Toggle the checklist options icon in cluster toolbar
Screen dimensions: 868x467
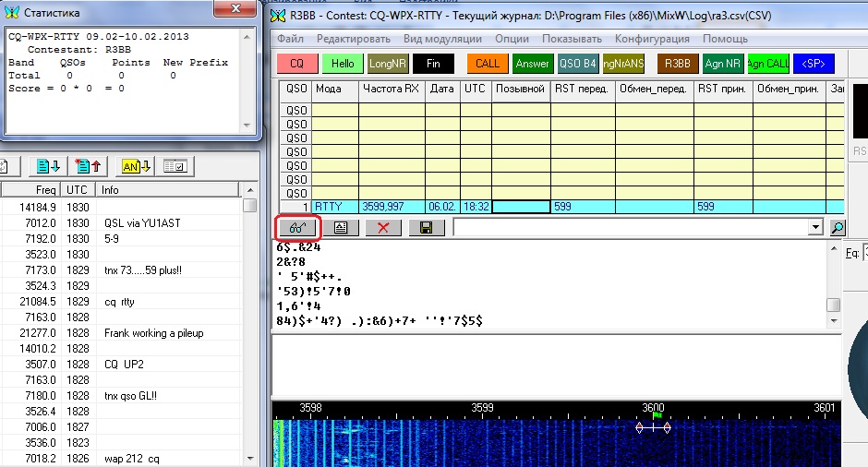tap(175, 166)
